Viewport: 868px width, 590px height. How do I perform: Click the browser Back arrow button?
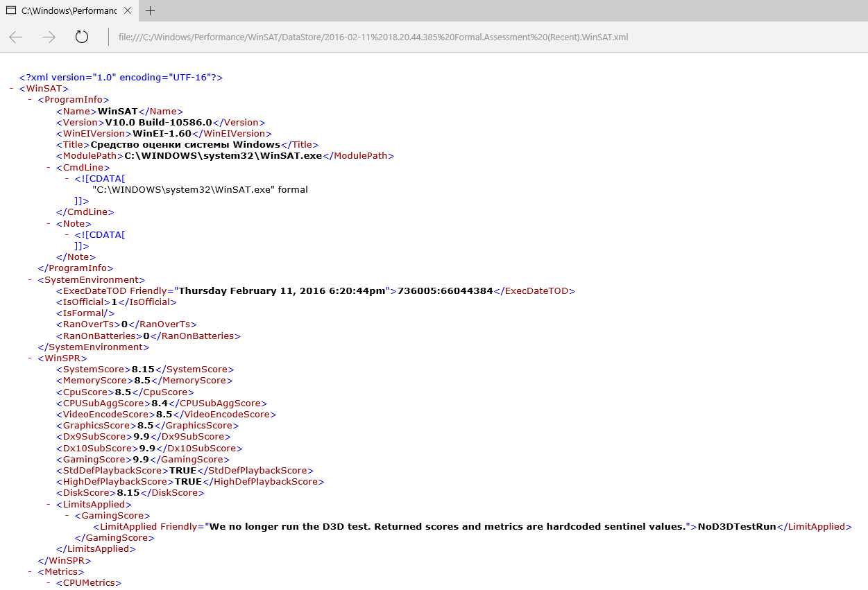(x=16, y=37)
